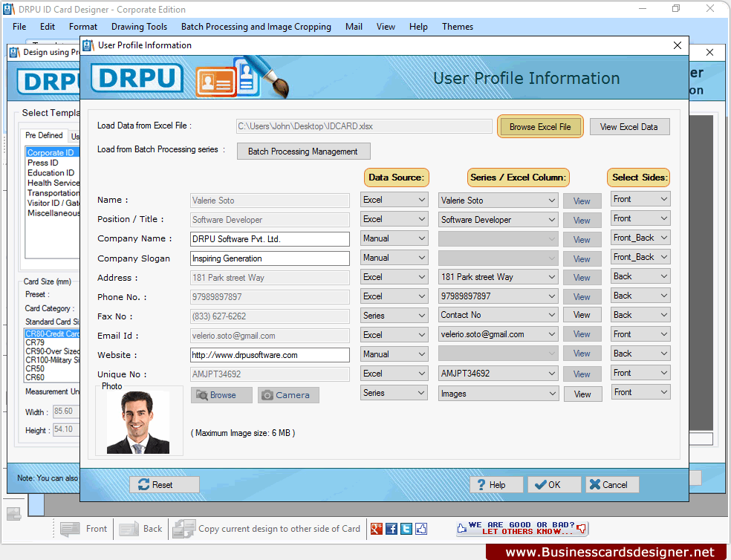Open the Mail menu
The width and height of the screenshot is (731, 560).
coord(354,27)
